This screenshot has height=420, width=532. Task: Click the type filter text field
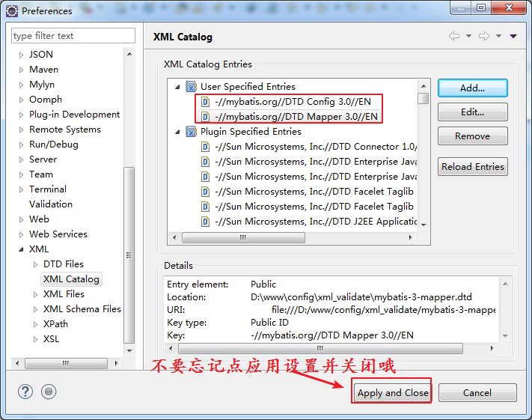(73, 36)
